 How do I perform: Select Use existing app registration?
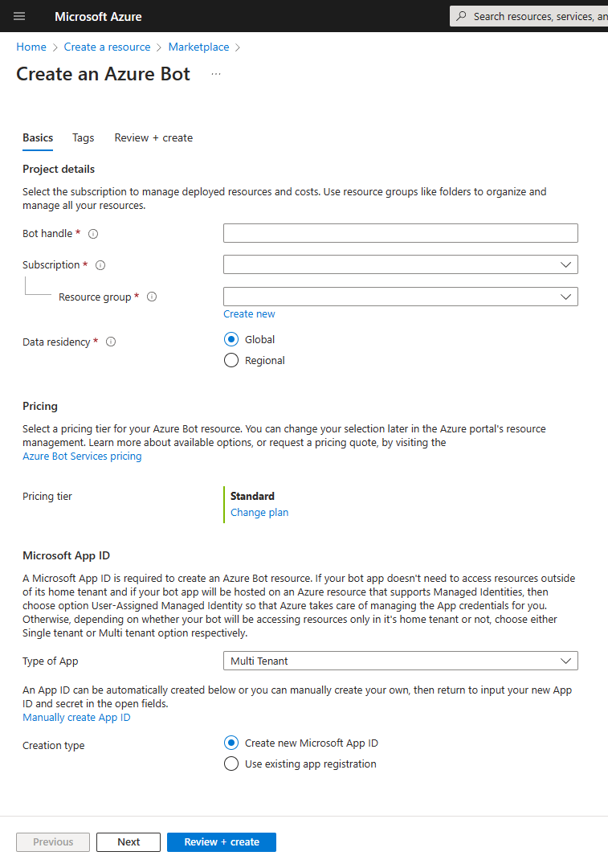pyautogui.click(x=231, y=764)
